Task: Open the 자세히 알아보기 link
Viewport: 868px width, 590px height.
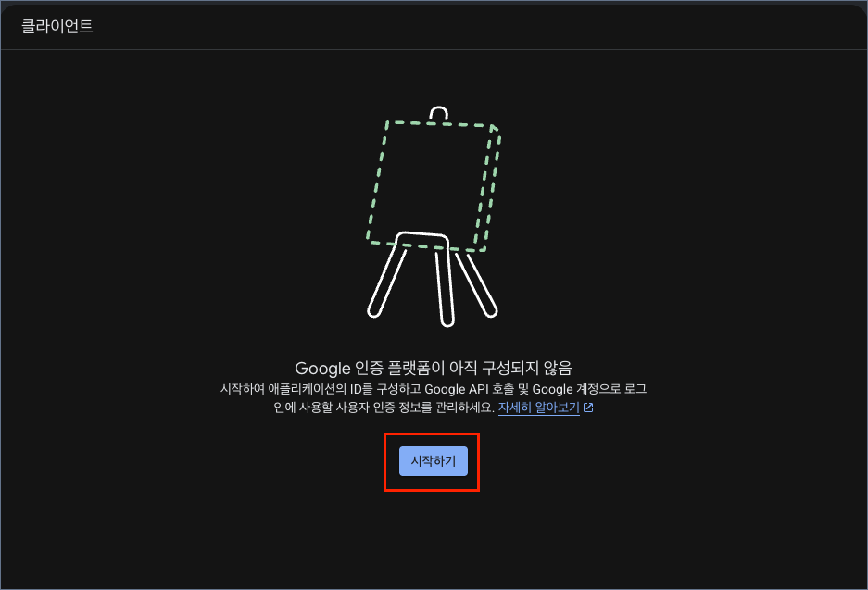Action: tap(538, 408)
